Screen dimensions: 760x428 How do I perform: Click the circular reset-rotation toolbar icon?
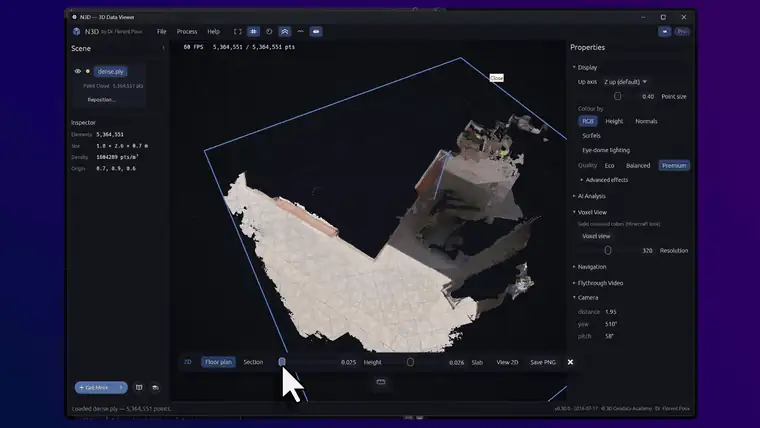(269, 32)
